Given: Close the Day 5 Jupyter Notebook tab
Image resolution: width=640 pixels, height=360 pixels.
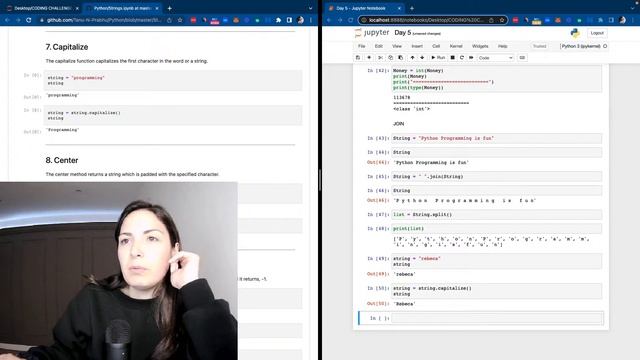Looking at the screenshot, I should click(399, 8).
